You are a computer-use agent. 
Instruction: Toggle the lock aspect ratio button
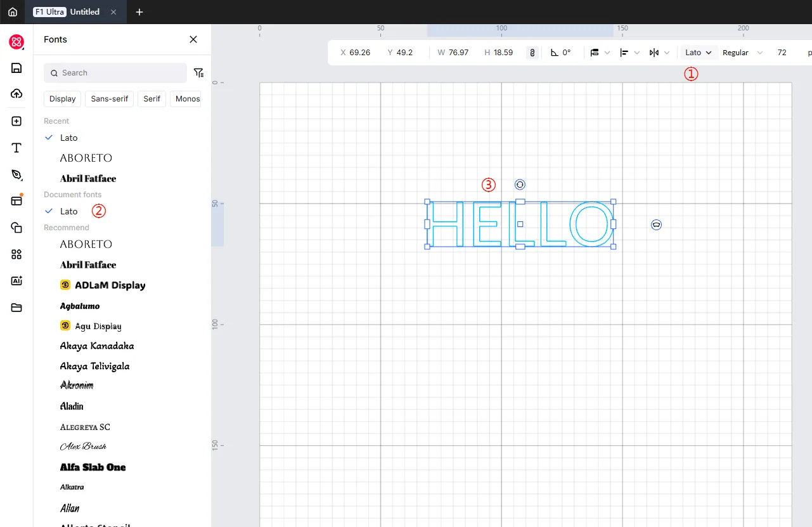[x=532, y=53]
